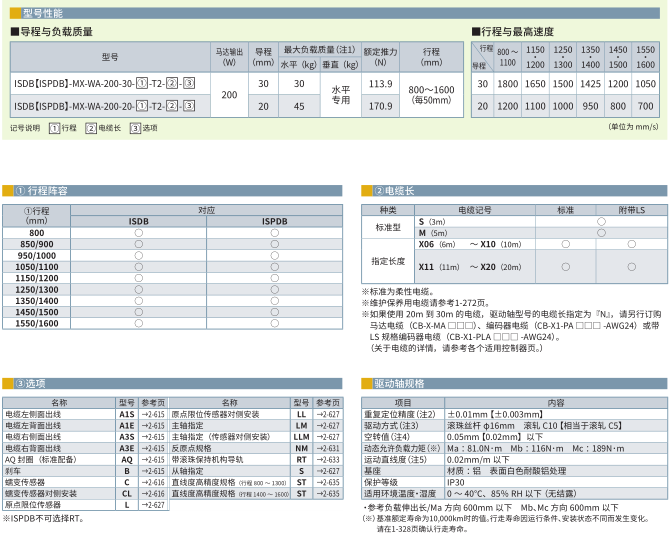Screen dimensions: 671x539
Task: Click the '※标准为柔性电缆。' note
Action: pyautogui.click(x=398, y=292)
